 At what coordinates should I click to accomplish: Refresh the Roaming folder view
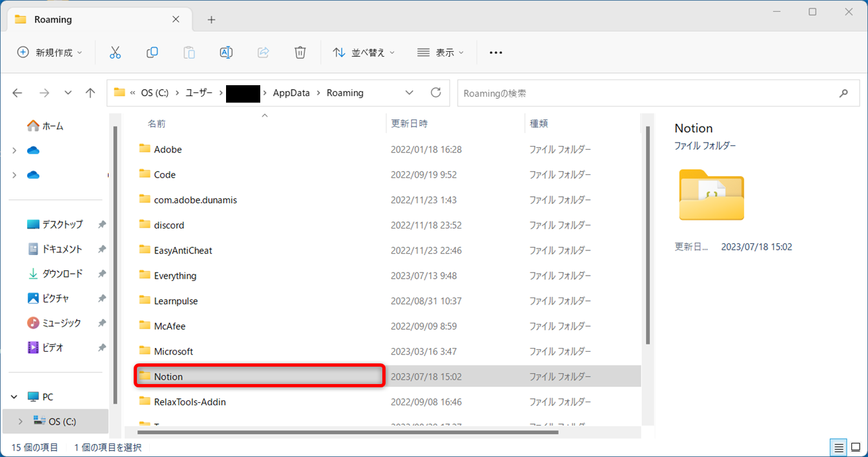436,93
